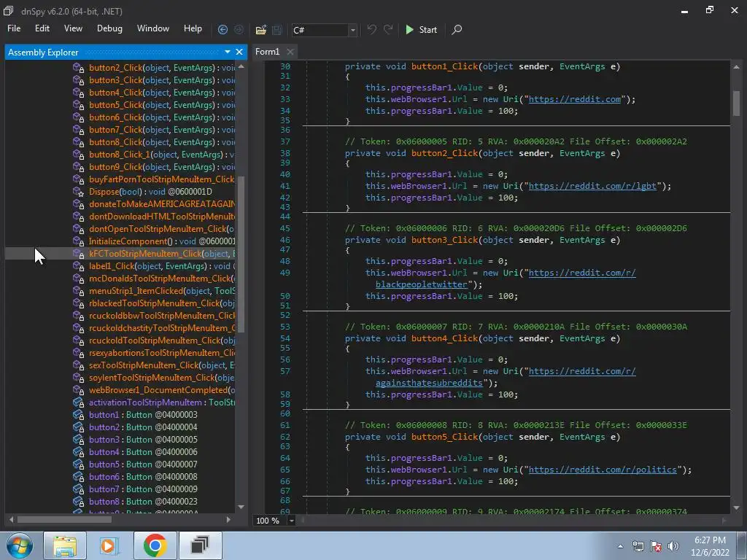Close the Form1 tab

[x=290, y=52]
